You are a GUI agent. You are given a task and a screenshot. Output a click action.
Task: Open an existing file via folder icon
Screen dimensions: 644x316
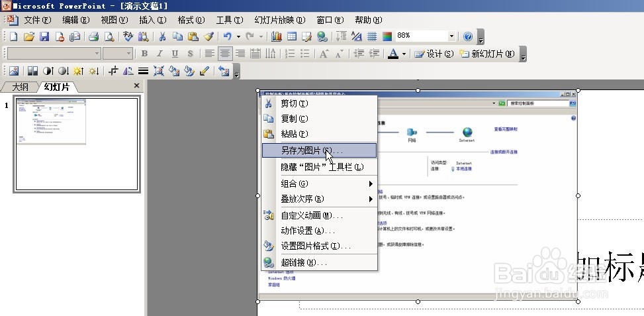click(x=28, y=36)
